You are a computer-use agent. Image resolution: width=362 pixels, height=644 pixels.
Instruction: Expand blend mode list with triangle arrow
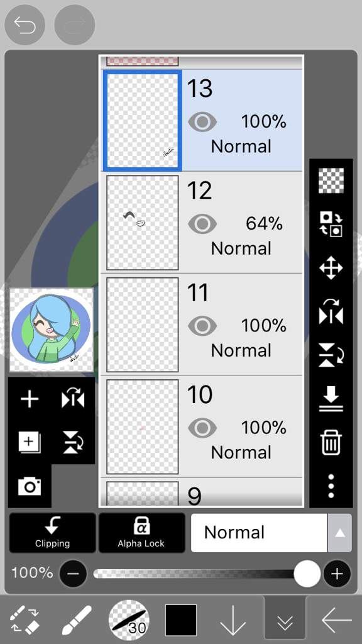pyautogui.click(x=339, y=533)
